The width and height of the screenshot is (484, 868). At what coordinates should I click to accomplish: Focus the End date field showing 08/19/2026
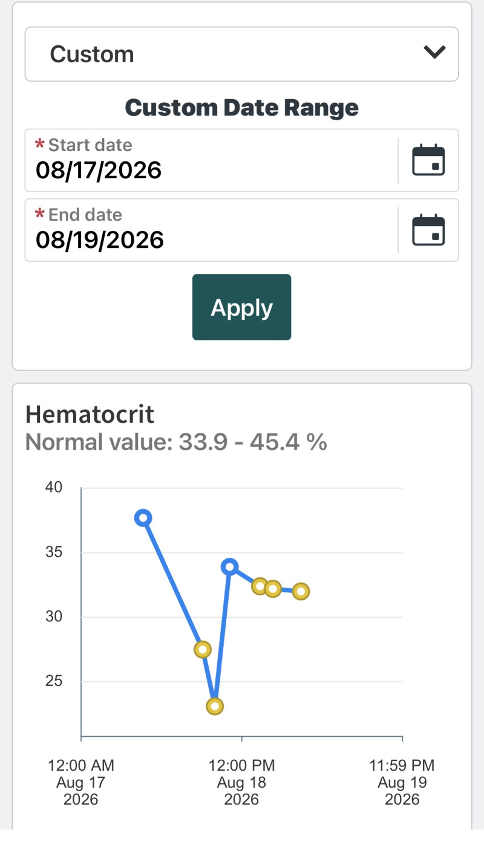coord(211,230)
